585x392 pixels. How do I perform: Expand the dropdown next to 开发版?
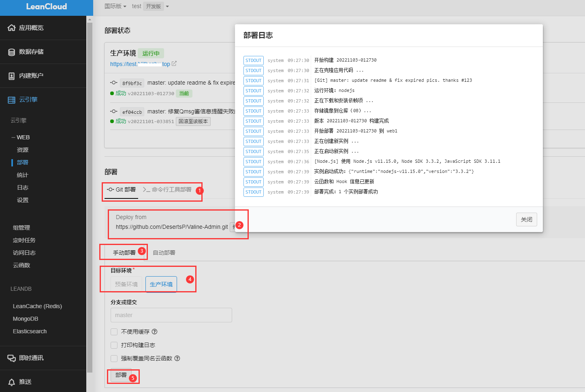click(x=167, y=6)
